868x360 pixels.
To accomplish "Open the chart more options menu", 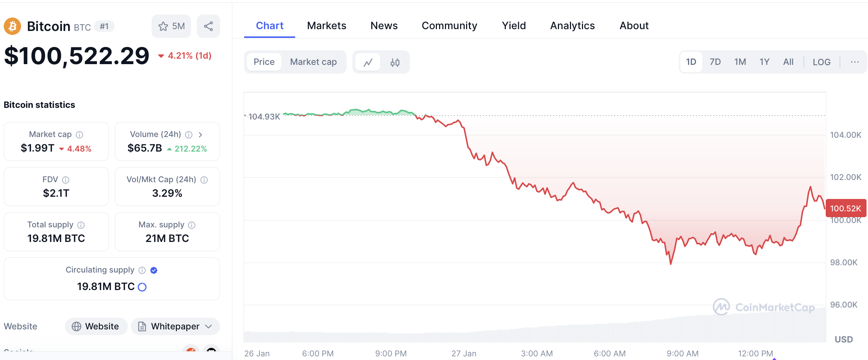I will [855, 62].
